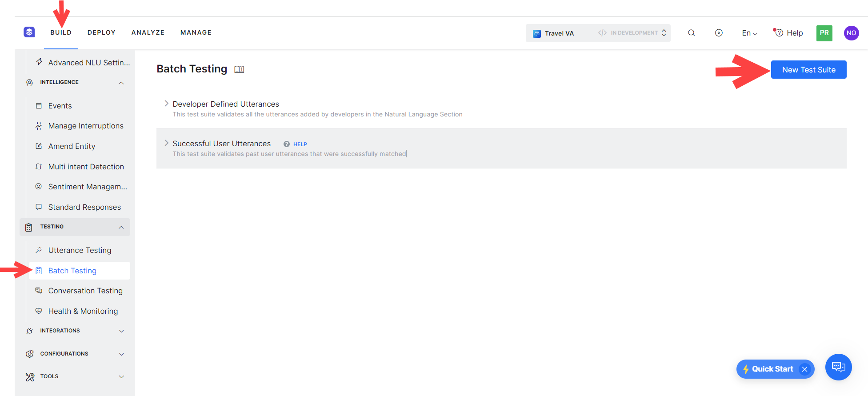Click the talk-to-bot circle icon

coord(719,33)
